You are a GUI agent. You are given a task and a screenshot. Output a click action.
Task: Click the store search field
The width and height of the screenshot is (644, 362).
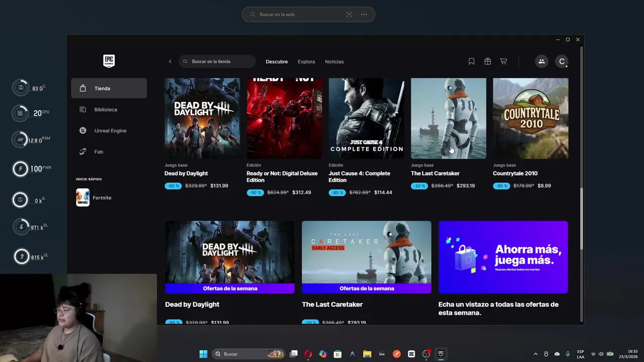[217, 61]
